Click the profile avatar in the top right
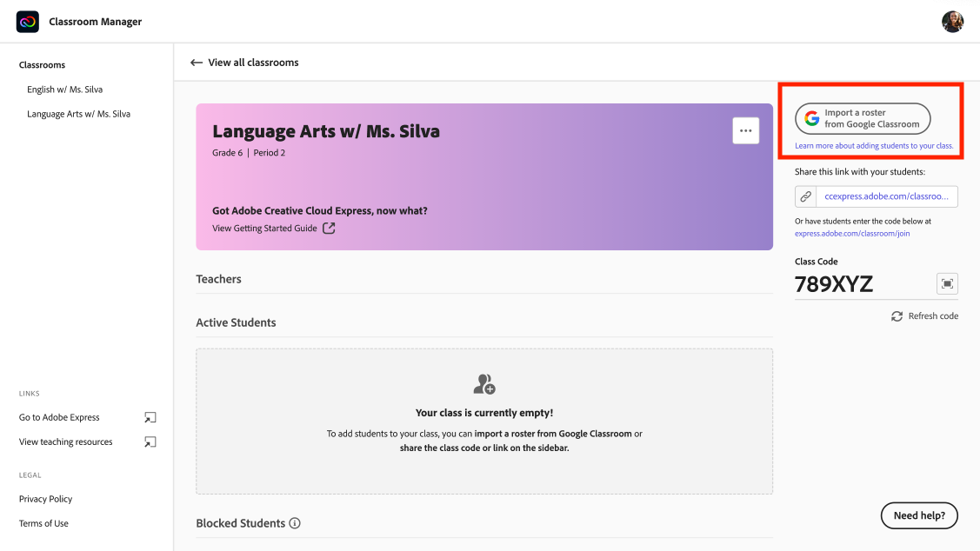The width and height of the screenshot is (980, 551). [x=953, y=22]
